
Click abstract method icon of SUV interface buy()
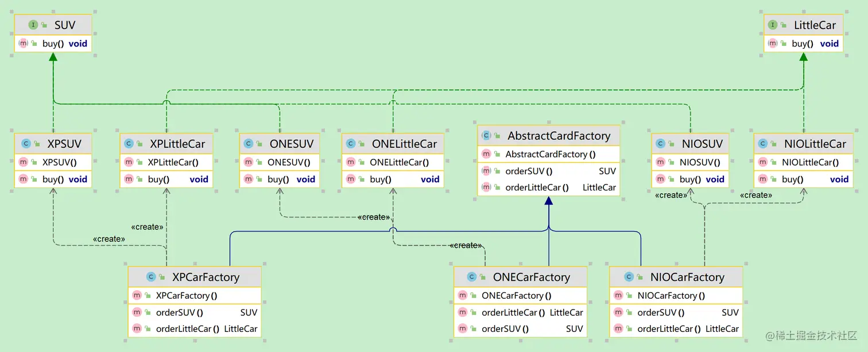coord(24,44)
